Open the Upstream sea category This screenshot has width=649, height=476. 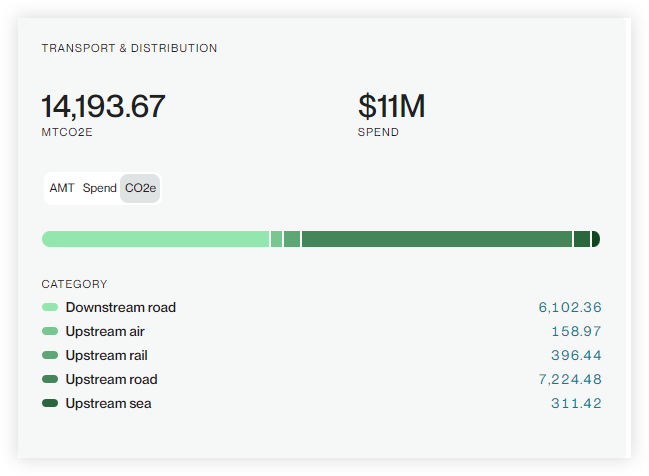108,403
